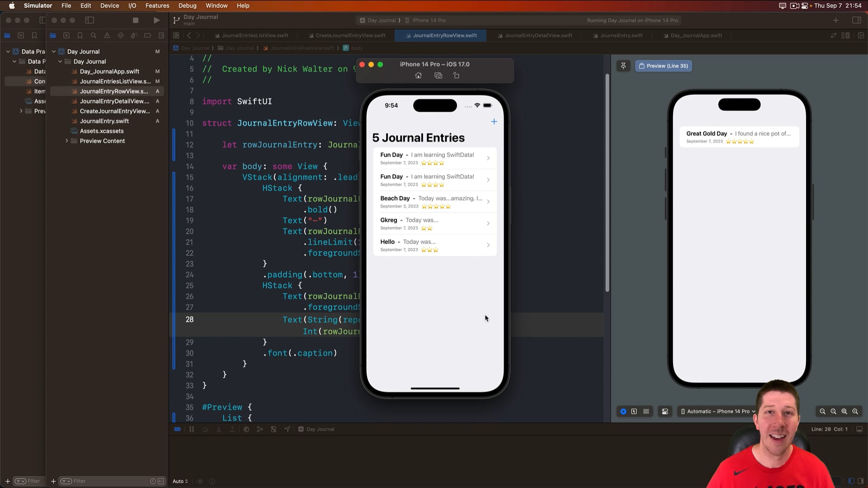Image resolution: width=868 pixels, height=488 pixels.
Task: Open the Beach Day journal entry row
Action: point(435,202)
